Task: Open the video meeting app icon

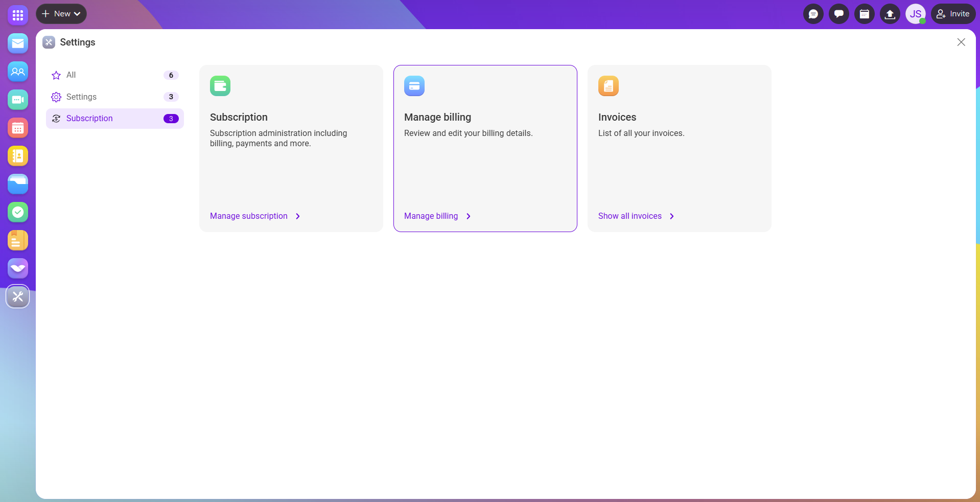Action: click(18, 100)
